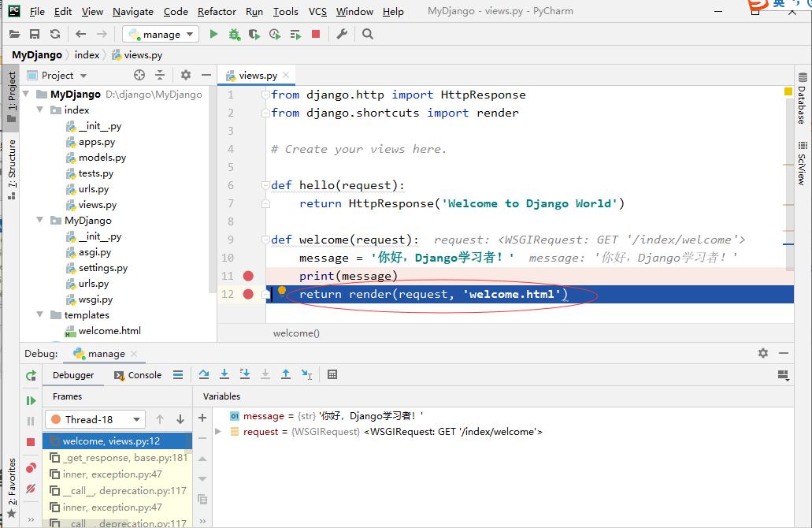The height and width of the screenshot is (528, 812).
Task: Run manage with the green play icon
Action: click(x=213, y=34)
